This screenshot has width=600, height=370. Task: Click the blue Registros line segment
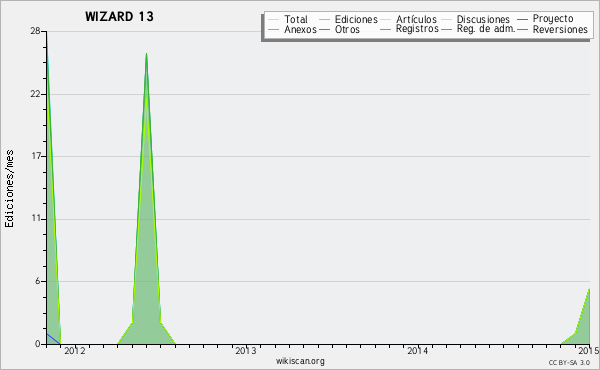(x=53, y=339)
